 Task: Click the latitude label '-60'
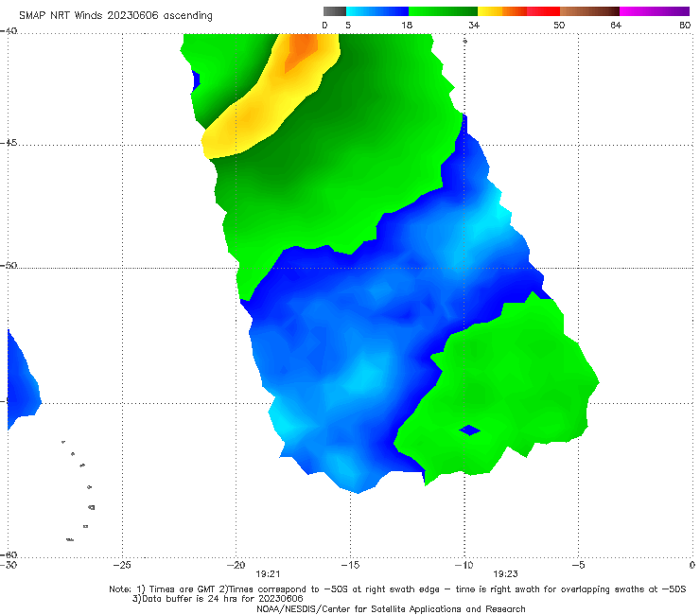click(9, 554)
